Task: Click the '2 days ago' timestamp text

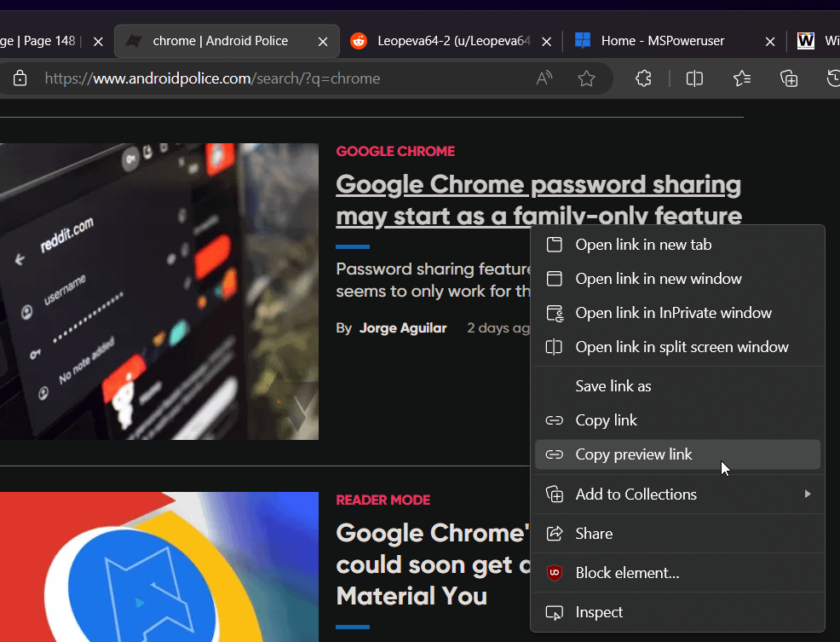Action: (498, 327)
